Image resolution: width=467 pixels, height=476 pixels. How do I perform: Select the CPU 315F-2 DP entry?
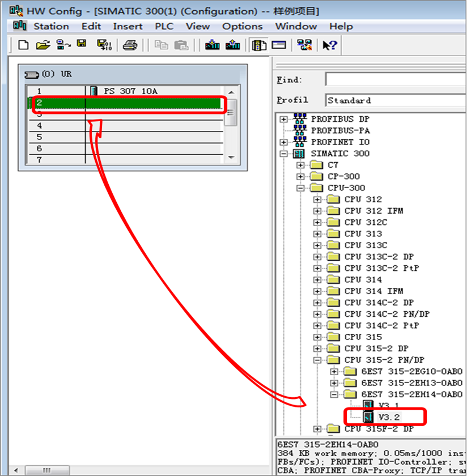tap(379, 429)
